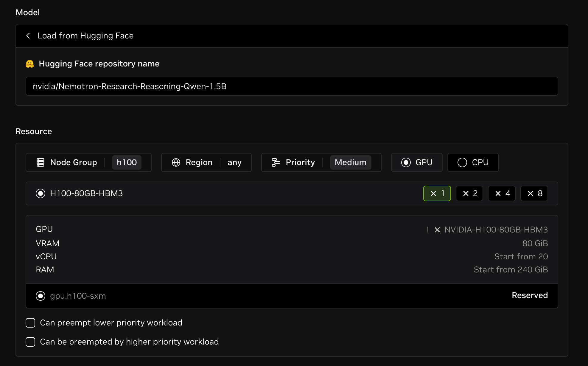This screenshot has width=588, height=366.
Task: Select the H100-80GB-HBM3 radio button
Action: point(41,193)
